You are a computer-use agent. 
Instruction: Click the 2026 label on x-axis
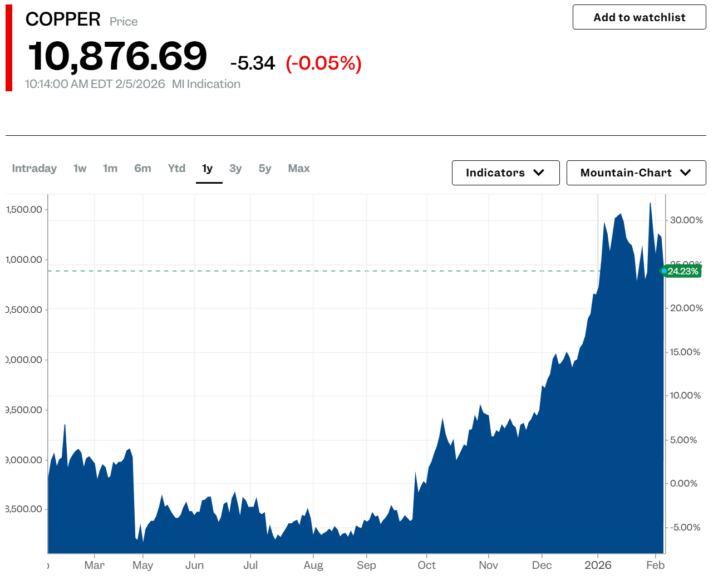pos(598,565)
